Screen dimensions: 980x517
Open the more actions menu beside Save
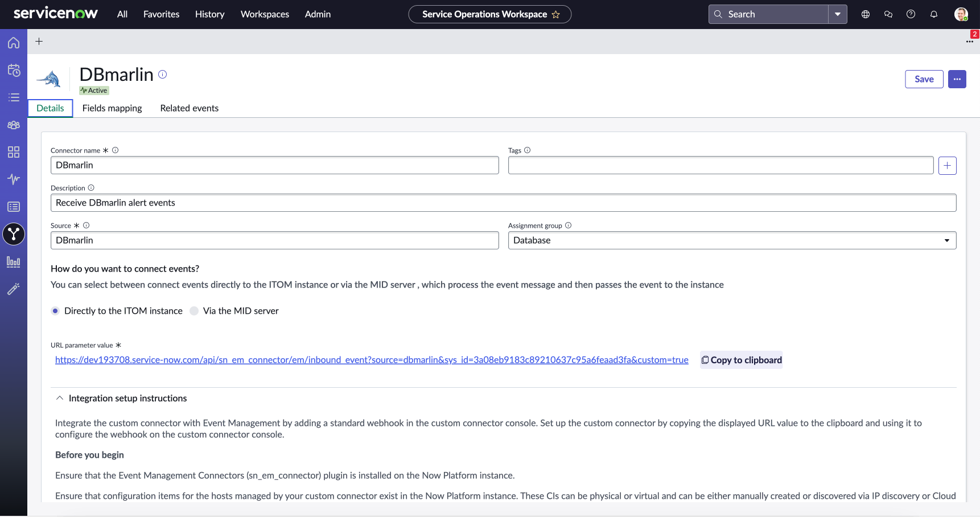click(x=957, y=79)
